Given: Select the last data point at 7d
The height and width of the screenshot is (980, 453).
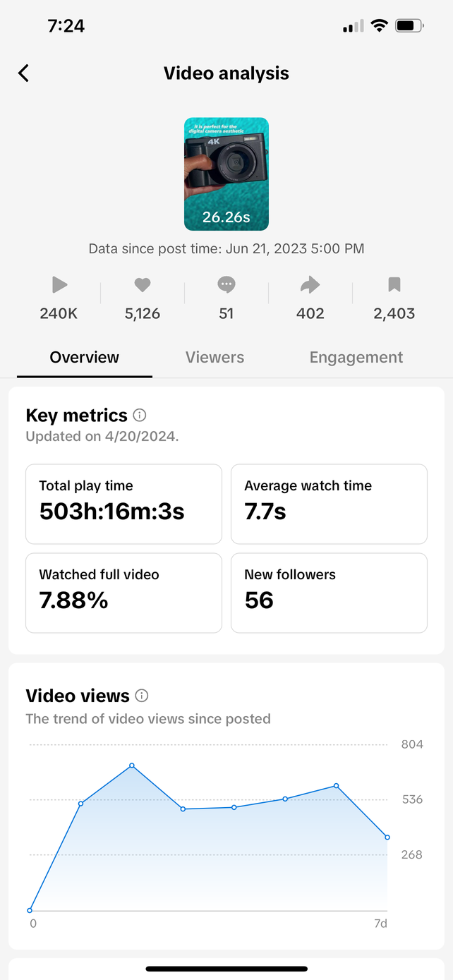Looking at the screenshot, I should click(387, 837).
